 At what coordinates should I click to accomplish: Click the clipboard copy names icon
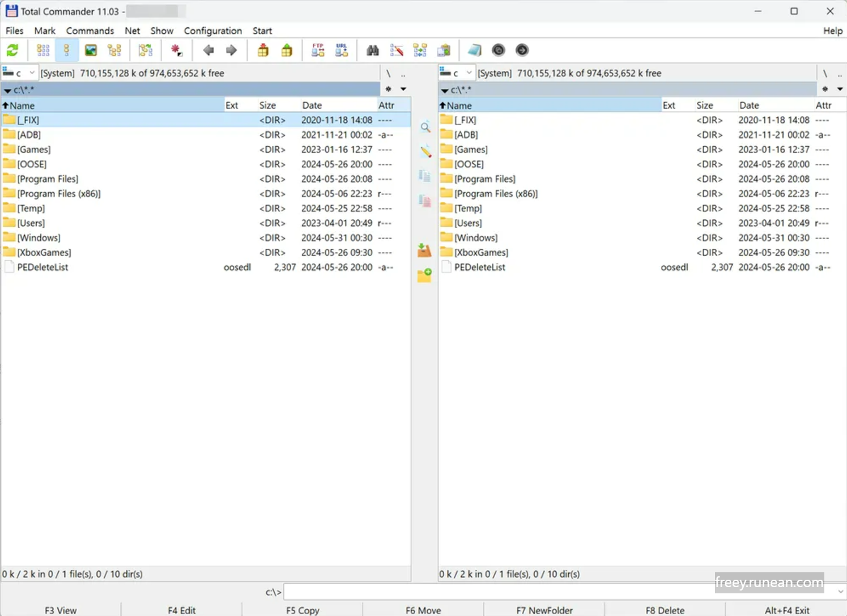444,50
